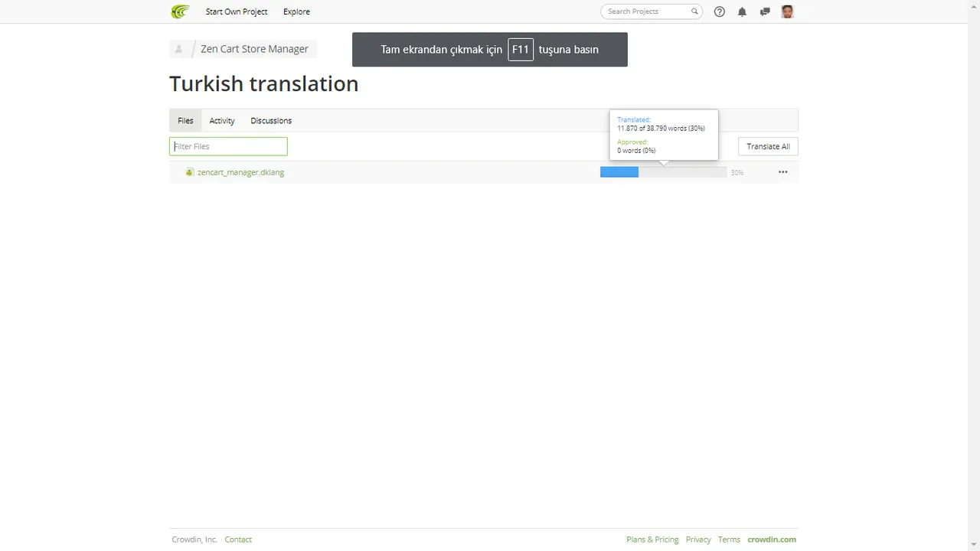Focus the Search Projects input box
The width and height of the screenshot is (980, 551).
(651, 11)
